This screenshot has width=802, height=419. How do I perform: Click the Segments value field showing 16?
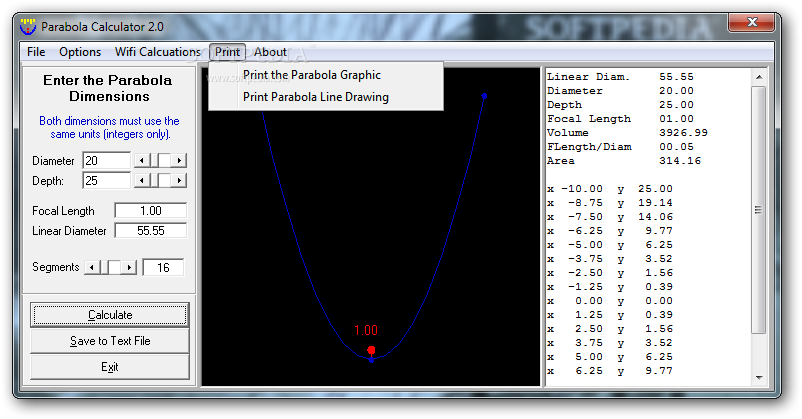click(x=163, y=268)
